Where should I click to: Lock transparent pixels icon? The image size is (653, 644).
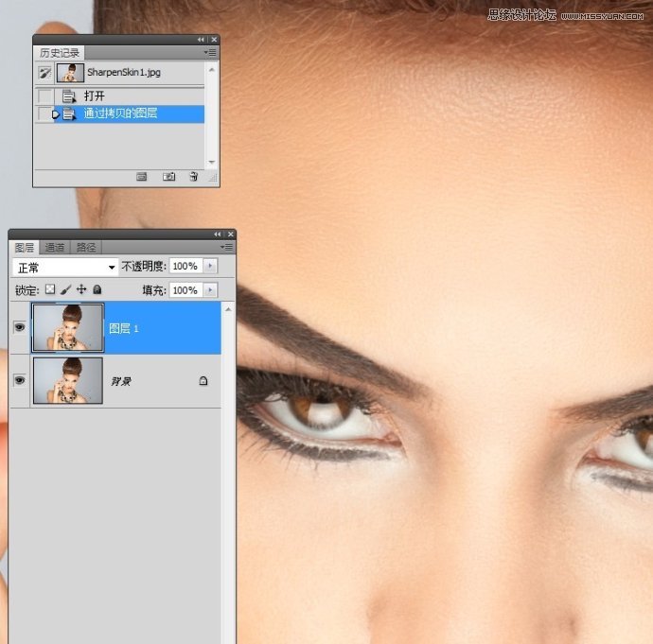click(x=50, y=289)
